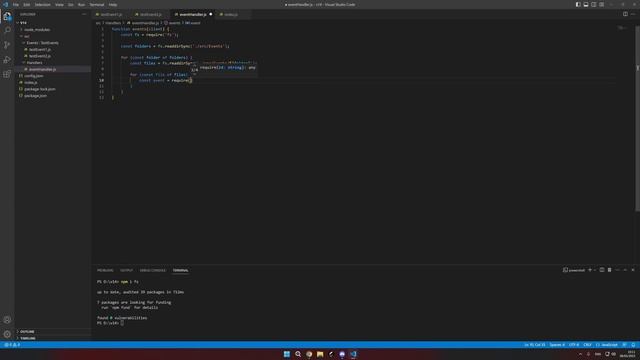Switch to the Problems panel tab
The height and width of the screenshot is (360, 640).
tap(105, 270)
